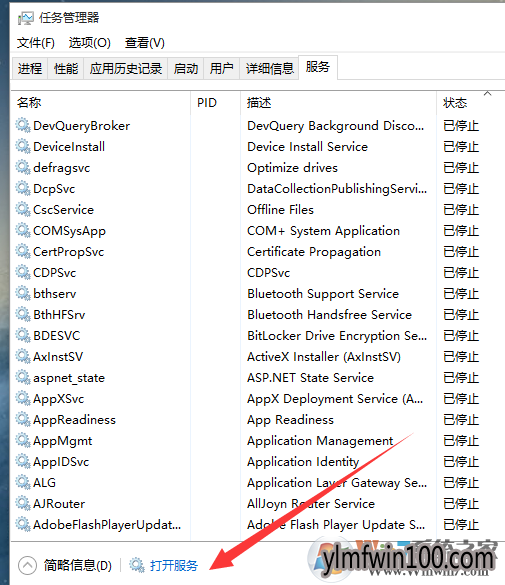Click the Task Manager title bar icon
Image resolution: width=505 pixels, height=585 pixels.
pos(26,18)
